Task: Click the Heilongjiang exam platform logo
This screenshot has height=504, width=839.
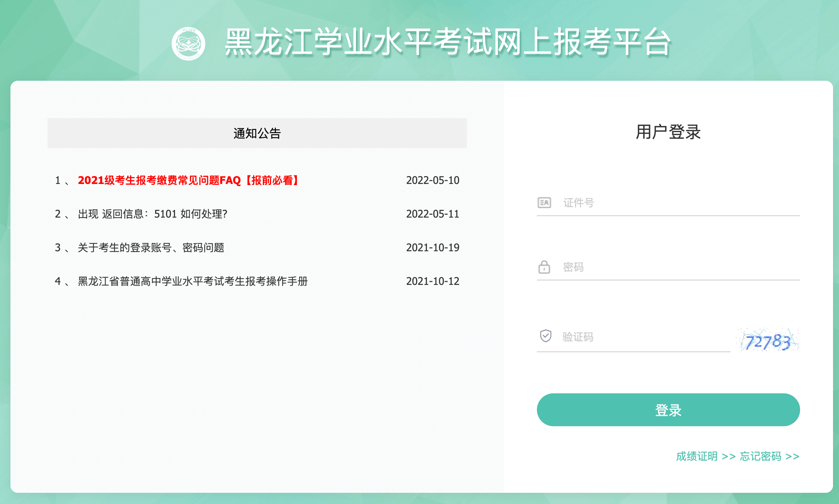Action: (x=188, y=43)
